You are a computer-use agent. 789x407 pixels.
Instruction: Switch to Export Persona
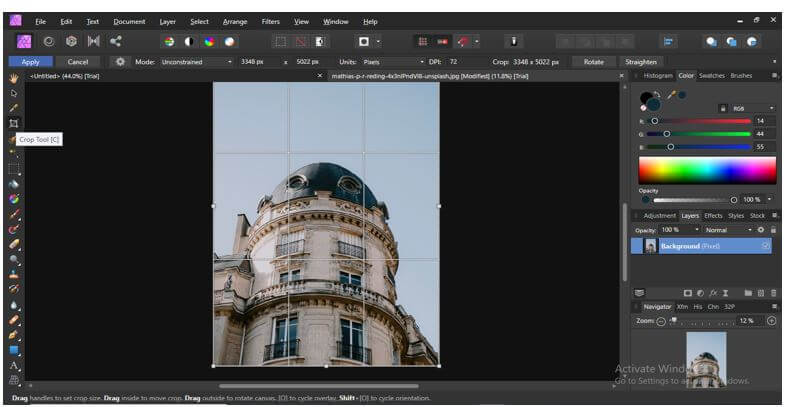pyautogui.click(x=116, y=41)
